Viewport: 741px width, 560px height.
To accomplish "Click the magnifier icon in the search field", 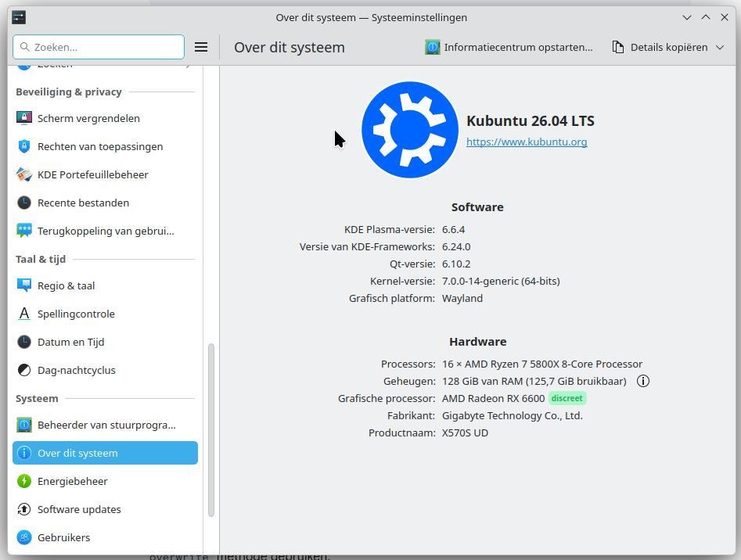I will [x=24, y=47].
